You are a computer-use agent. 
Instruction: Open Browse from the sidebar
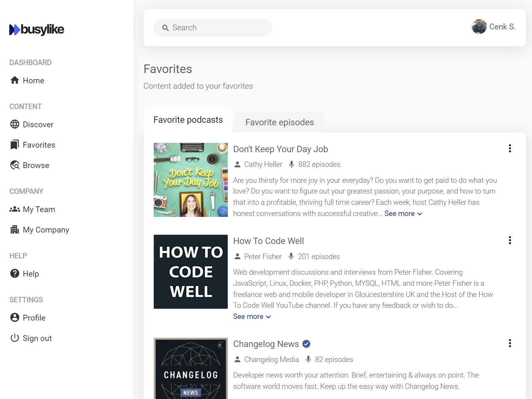36,165
